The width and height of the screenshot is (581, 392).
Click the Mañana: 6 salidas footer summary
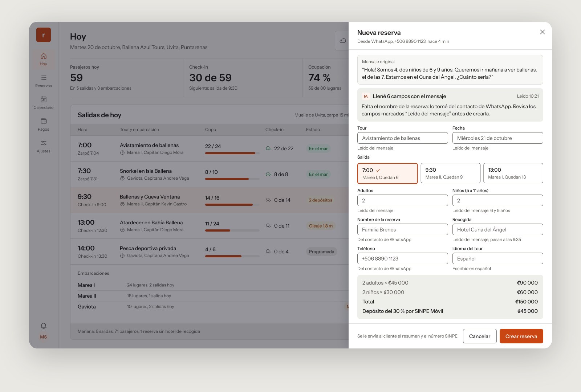(x=139, y=331)
